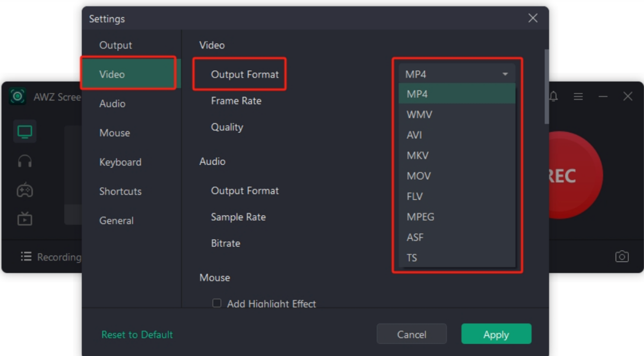Screen dimensions: 644x356
Task: Select MOV from the dropdown list
Action: point(419,176)
